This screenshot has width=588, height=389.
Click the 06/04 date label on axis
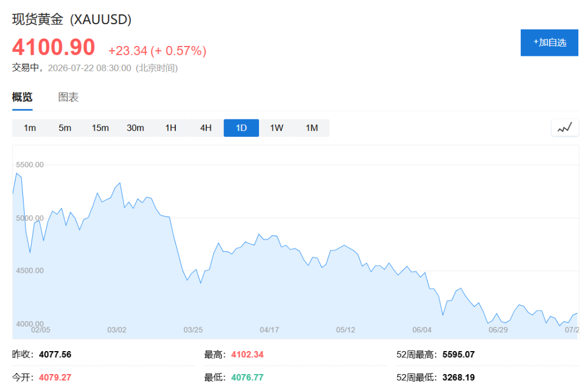coord(422,330)
